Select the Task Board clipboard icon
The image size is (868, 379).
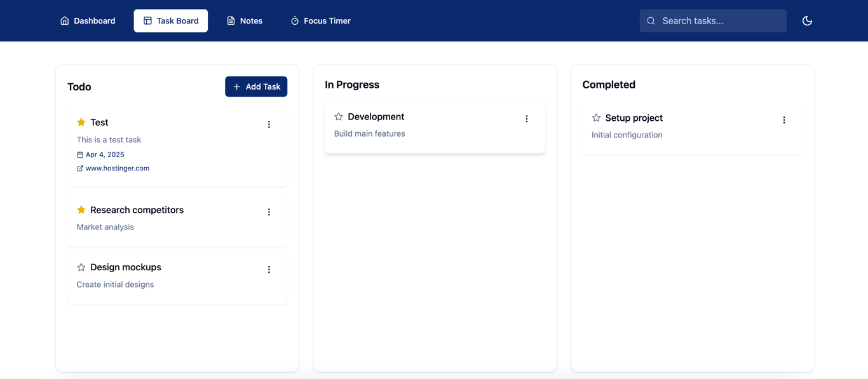click(145, 20)
